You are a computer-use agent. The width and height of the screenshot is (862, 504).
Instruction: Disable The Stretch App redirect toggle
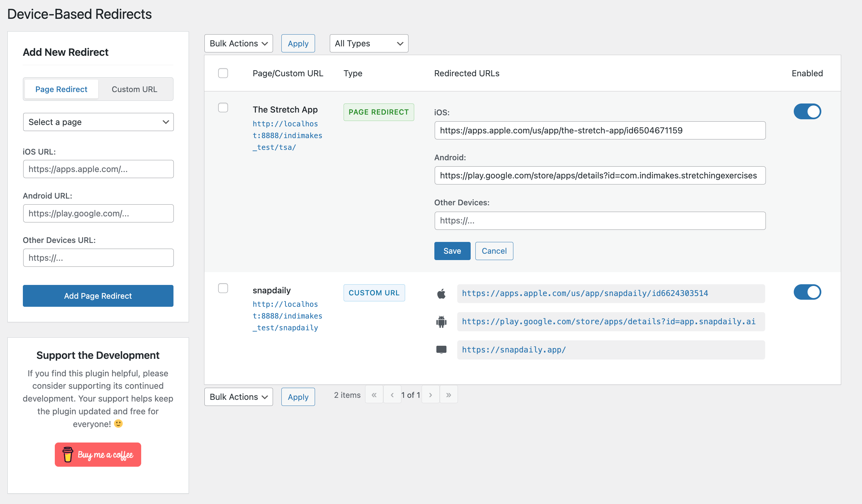coord(807,112)
